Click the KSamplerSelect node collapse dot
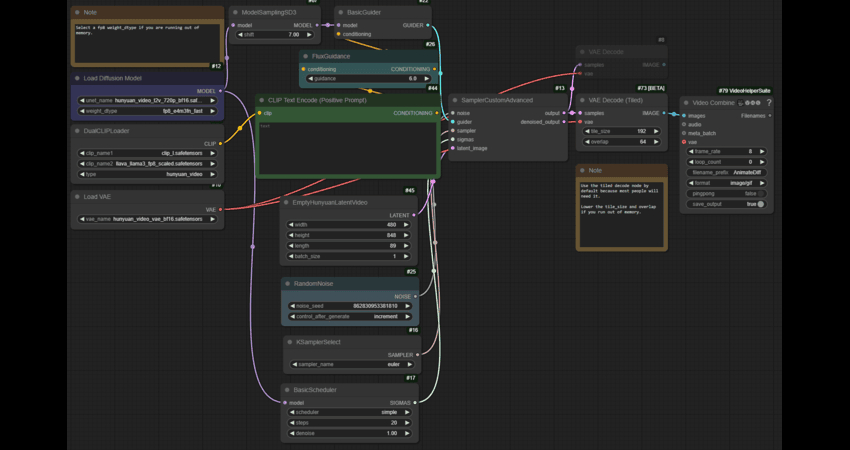850x450 pixels. (x=288, y=342)
